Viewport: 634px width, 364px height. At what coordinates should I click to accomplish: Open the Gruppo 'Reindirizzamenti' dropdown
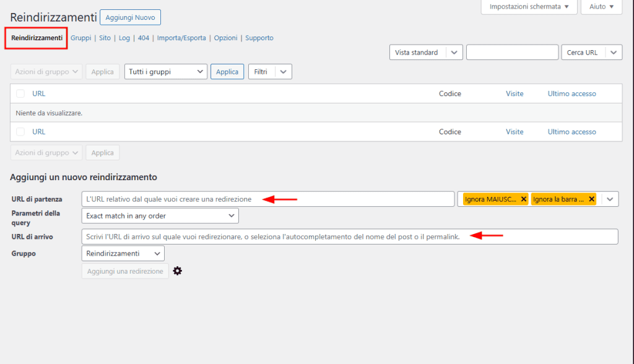coord(123,253)
